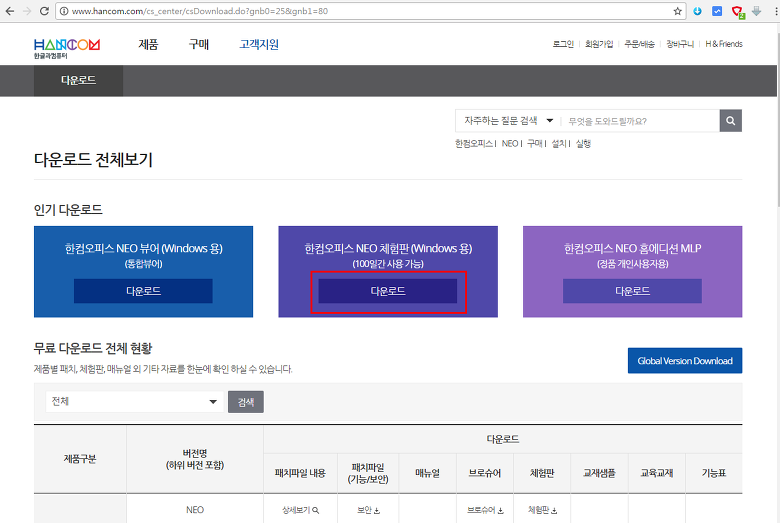
Task: Download 한컴오피스 NEO 체험판 (Windows 용)
Action: tap(388, 291)
